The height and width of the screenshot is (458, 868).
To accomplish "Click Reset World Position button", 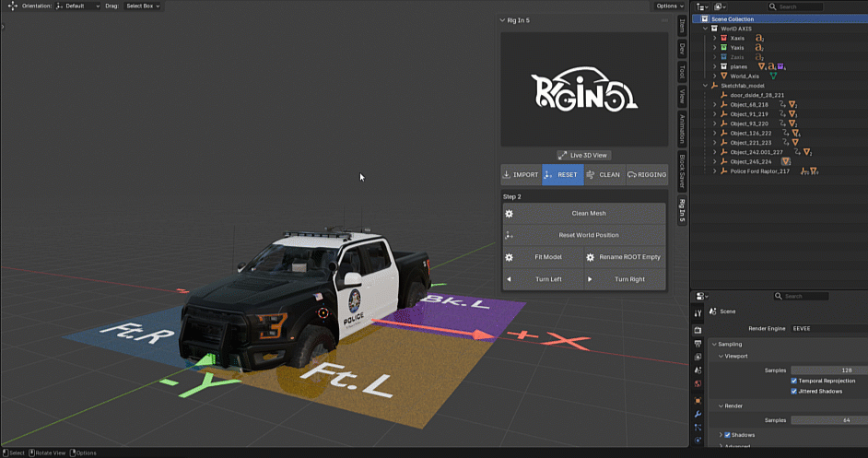I will [x=584, y=235].
